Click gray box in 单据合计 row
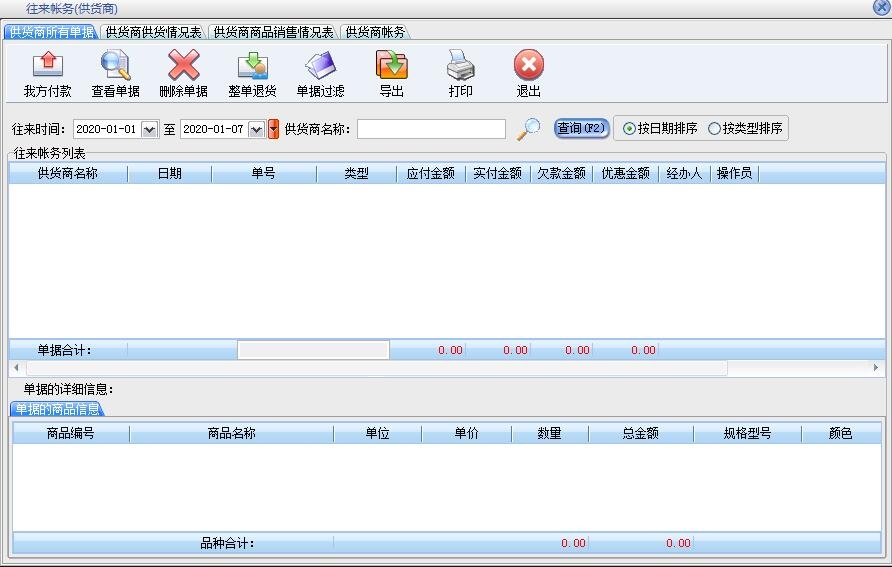 (x=313, y=350)
